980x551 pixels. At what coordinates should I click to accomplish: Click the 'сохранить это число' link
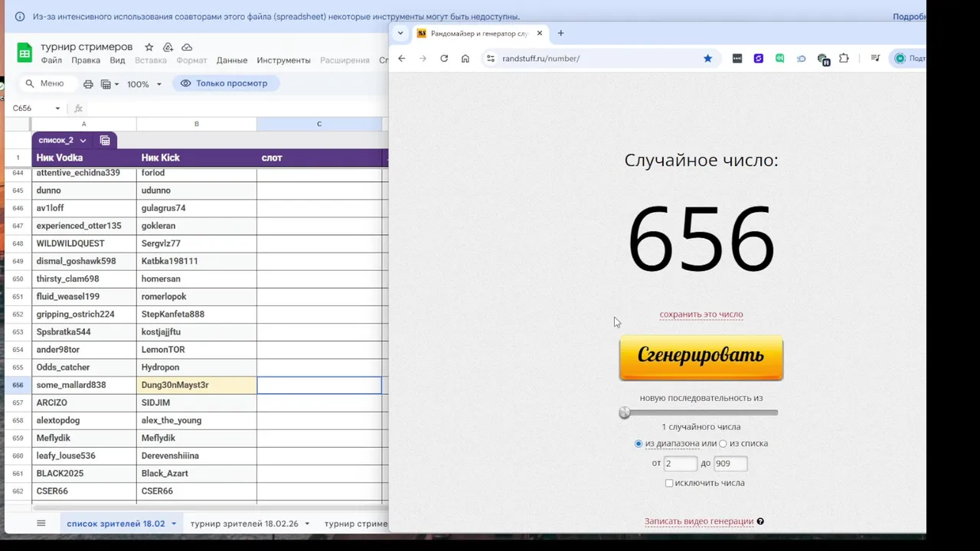(x=701, y=315)
